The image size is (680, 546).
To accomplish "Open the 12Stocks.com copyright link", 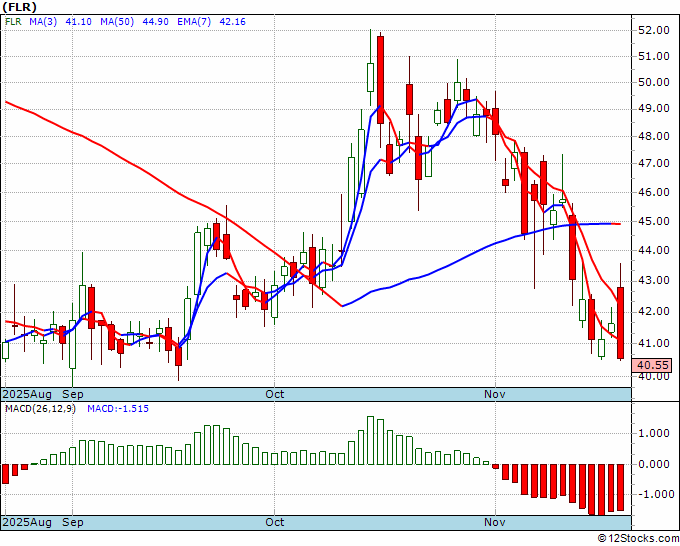I will (x=638, y=539).
